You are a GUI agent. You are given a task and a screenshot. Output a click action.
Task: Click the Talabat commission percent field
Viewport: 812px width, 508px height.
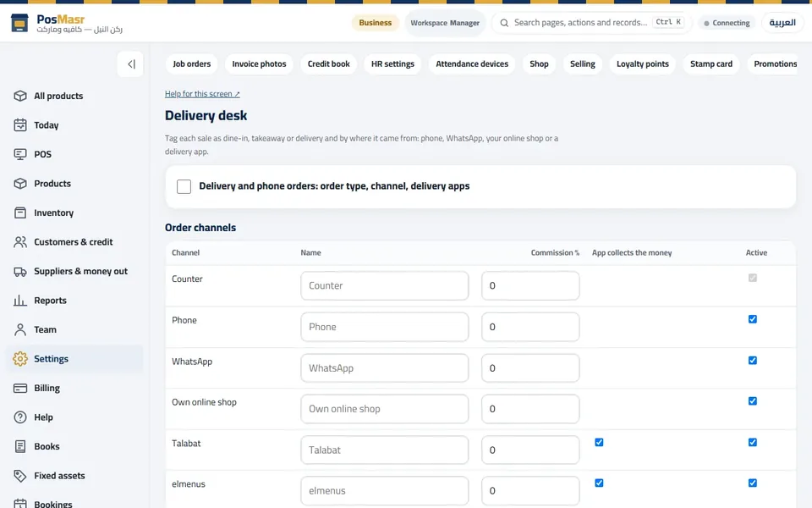(530, 450)
